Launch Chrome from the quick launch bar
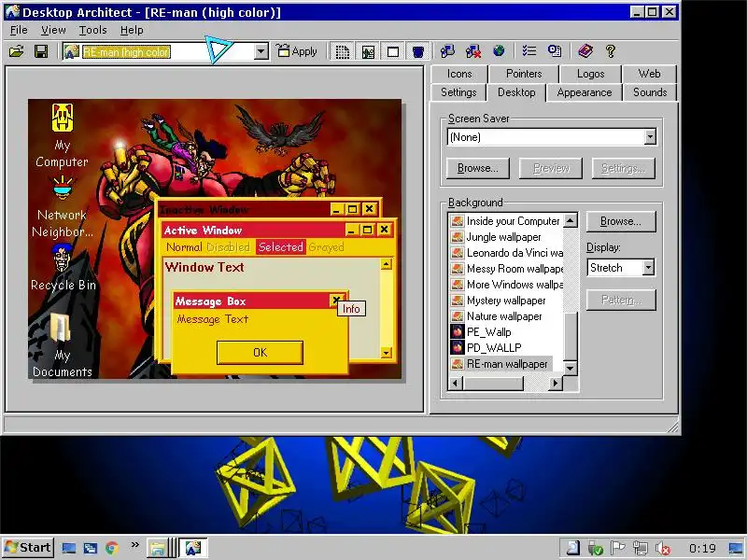This screenshot has width=747, height=560. coord(112,548)
